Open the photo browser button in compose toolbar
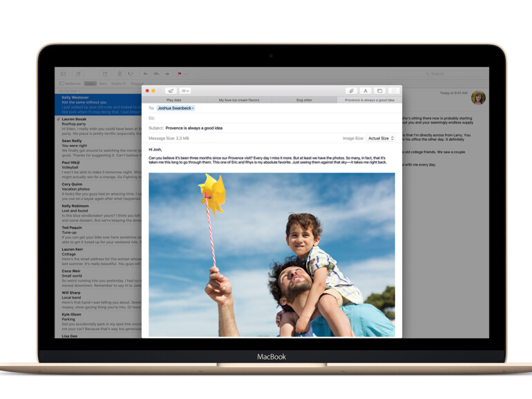The image size is (532, 399). (x=380, y=91)
